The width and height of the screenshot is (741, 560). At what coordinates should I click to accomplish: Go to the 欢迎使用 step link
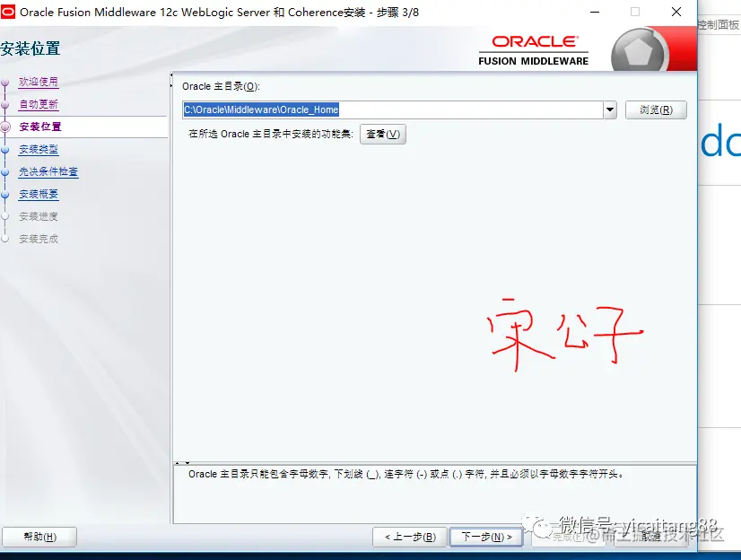coord(39,82)
